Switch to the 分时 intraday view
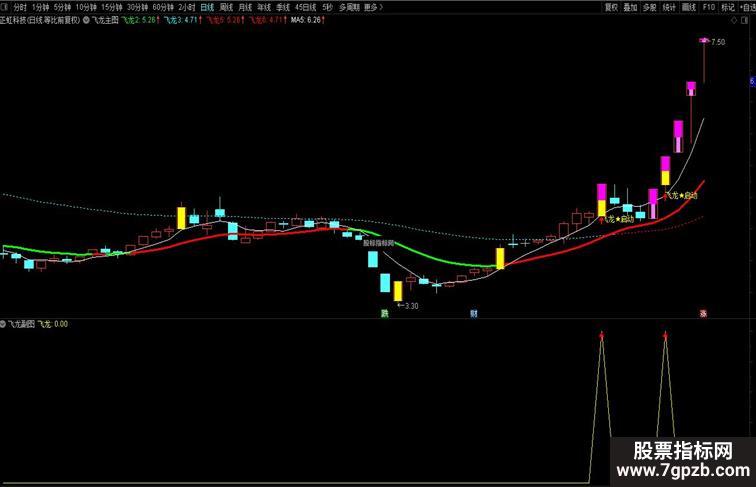The height and width of the screenshot is (487, 756). [20, 7]
